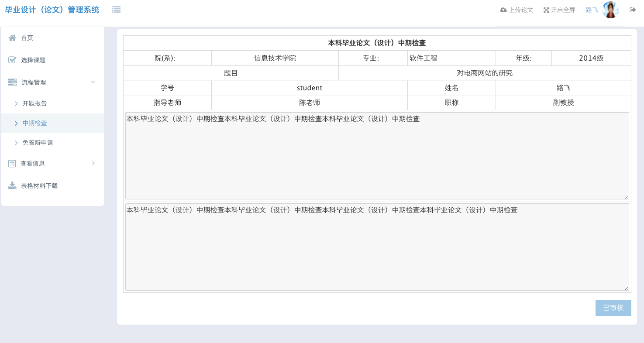Screen dimensions: 644x343
Task: Click the download icon beside 表格材料下载
Action: 12,185
